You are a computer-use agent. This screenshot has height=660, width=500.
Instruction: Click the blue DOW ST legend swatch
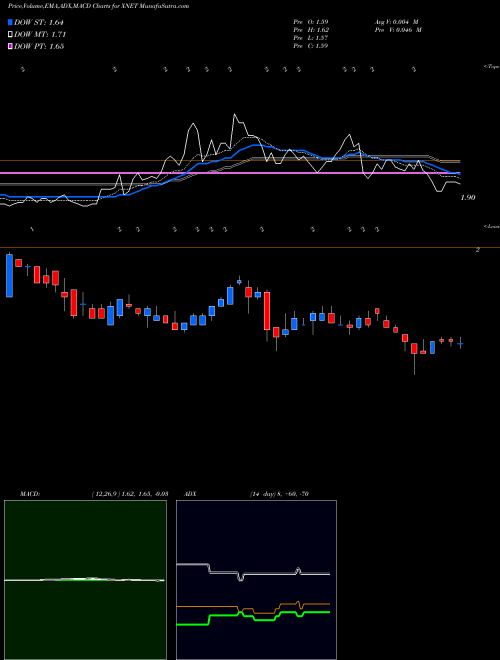click(x=11, y=22)
